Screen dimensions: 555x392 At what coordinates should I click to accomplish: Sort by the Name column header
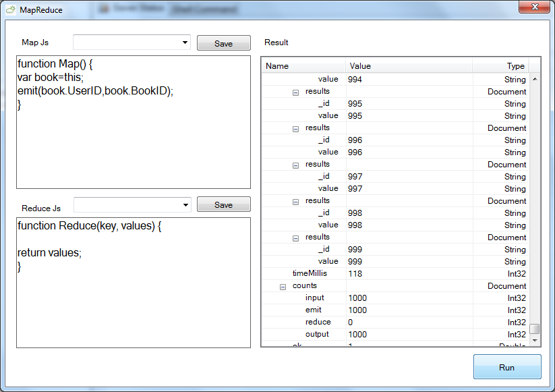click(x=303, y=66)
